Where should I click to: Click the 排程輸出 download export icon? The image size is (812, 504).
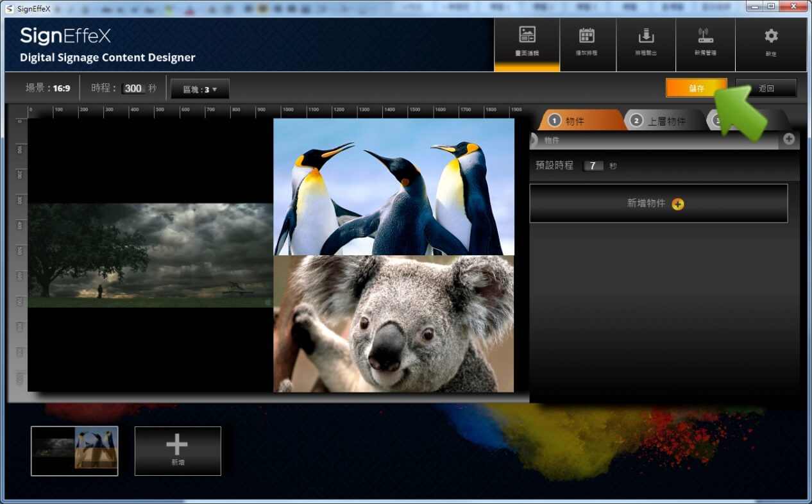pos(645,36)
